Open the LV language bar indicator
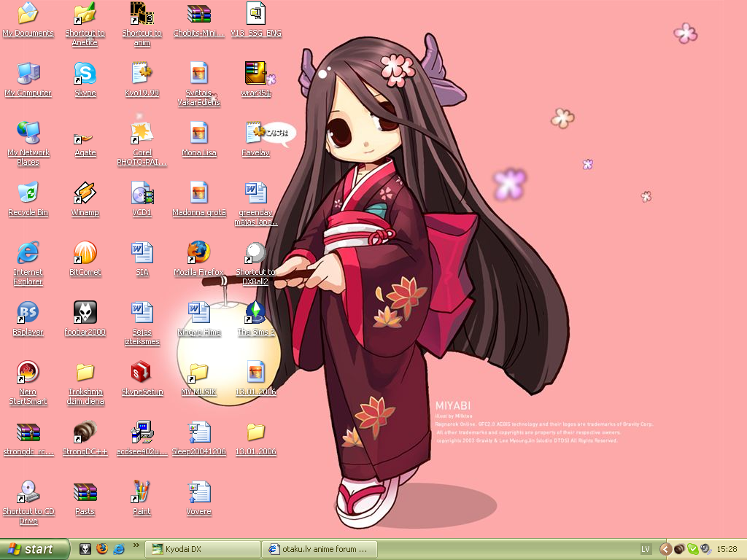This screenshot has height=560, width=747. pyautogui.click(x=646, y=550)
